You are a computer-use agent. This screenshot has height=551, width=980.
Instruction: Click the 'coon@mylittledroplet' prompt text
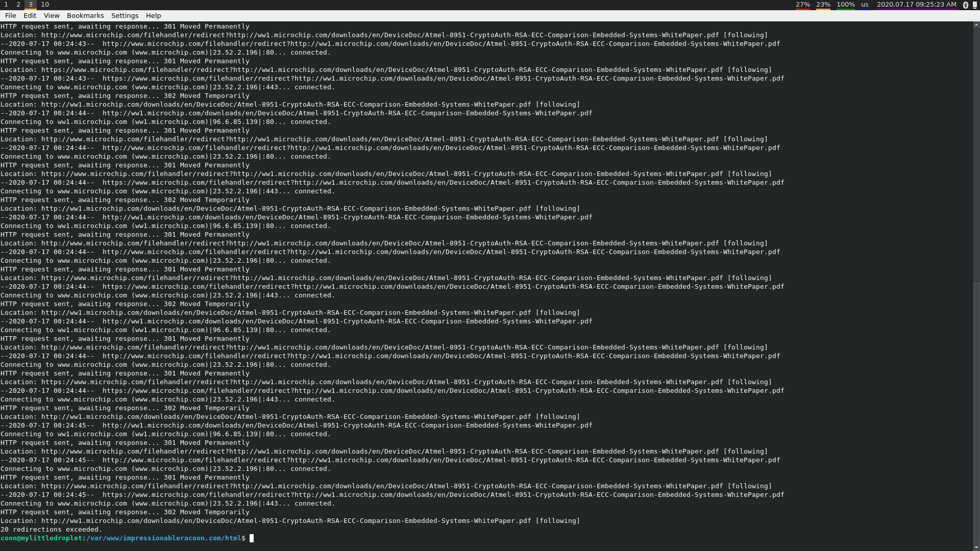click(41, 538)
